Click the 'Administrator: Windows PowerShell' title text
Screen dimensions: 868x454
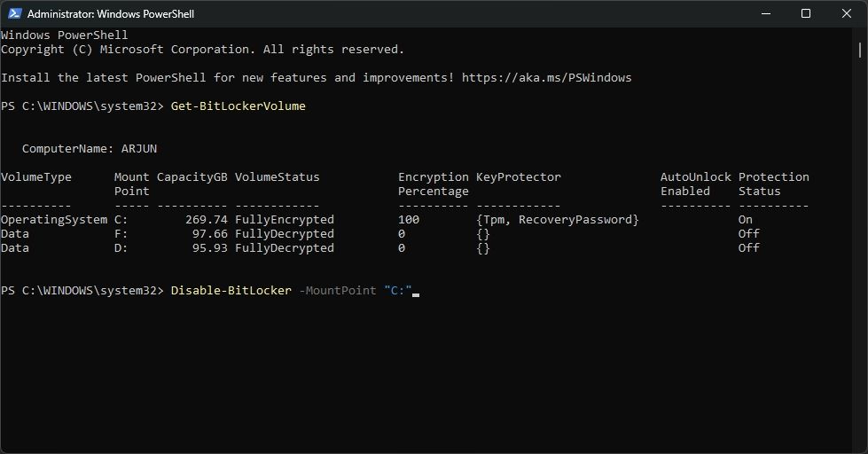point(111,14)
